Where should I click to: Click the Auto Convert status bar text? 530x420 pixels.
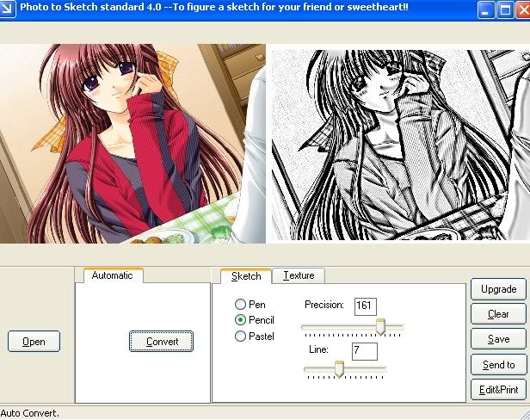tap(30, 413)
